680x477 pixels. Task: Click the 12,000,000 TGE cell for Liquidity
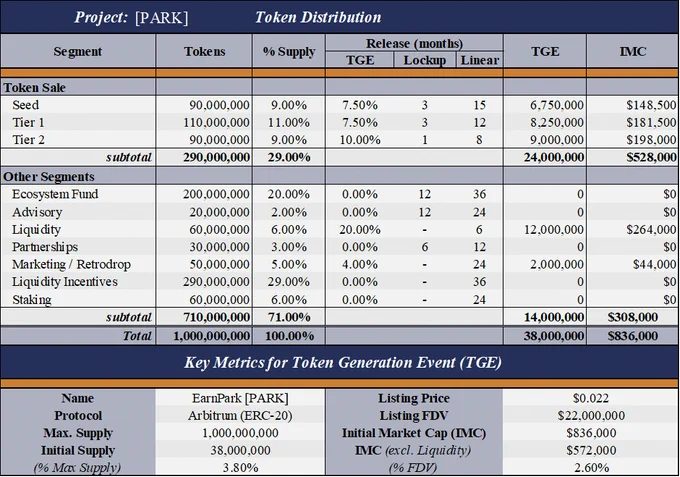pyautogui.click(x=554, y=230)
